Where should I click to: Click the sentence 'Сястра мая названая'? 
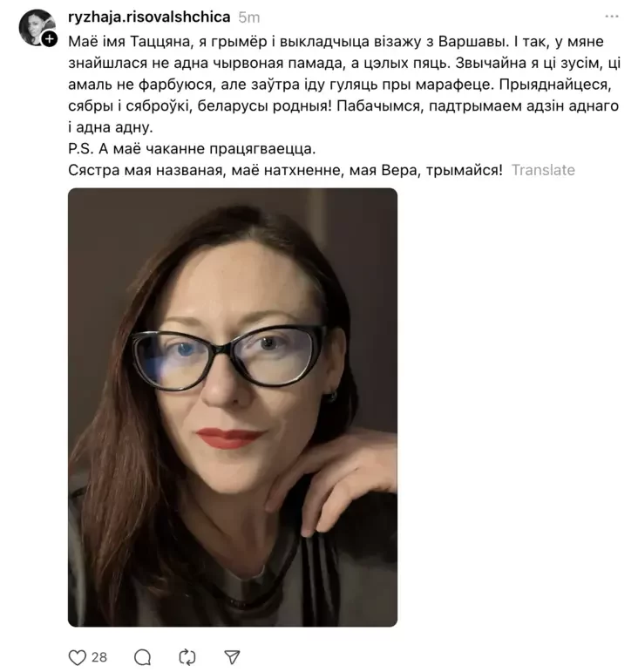click(146, 170)
